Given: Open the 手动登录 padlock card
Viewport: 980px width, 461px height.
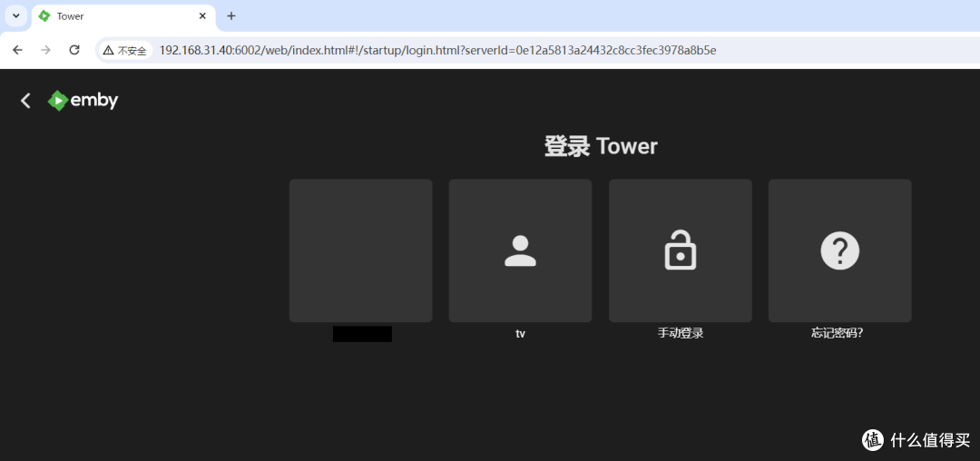Looking at the screenshot, I should pos(680,250).
